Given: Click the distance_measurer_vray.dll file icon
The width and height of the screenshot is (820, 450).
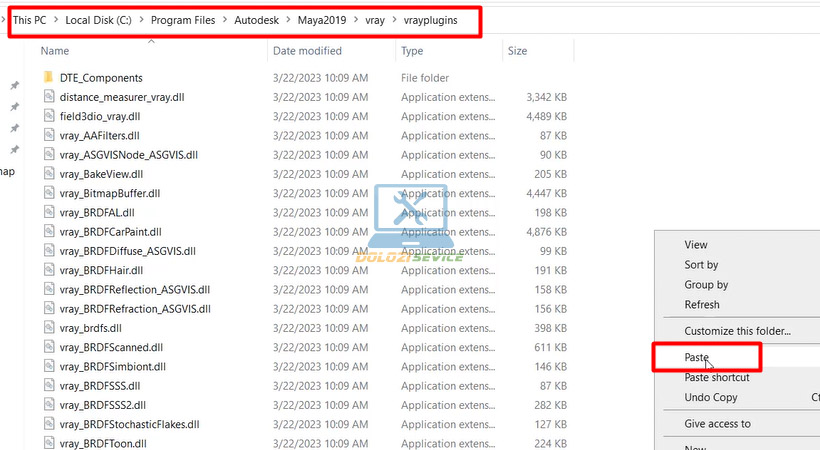Looking at the screenshot, I should [x=49, y=97].
